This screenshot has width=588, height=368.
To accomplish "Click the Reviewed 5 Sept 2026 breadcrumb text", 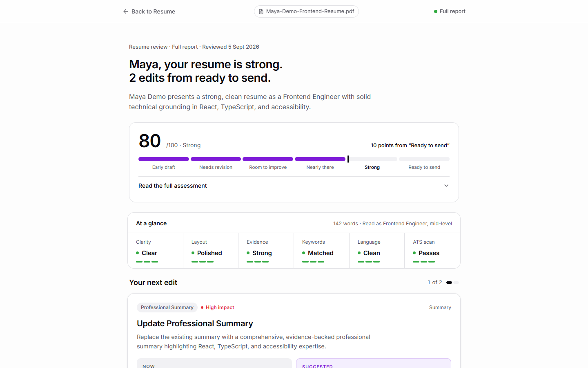I will tap(231, 47).
